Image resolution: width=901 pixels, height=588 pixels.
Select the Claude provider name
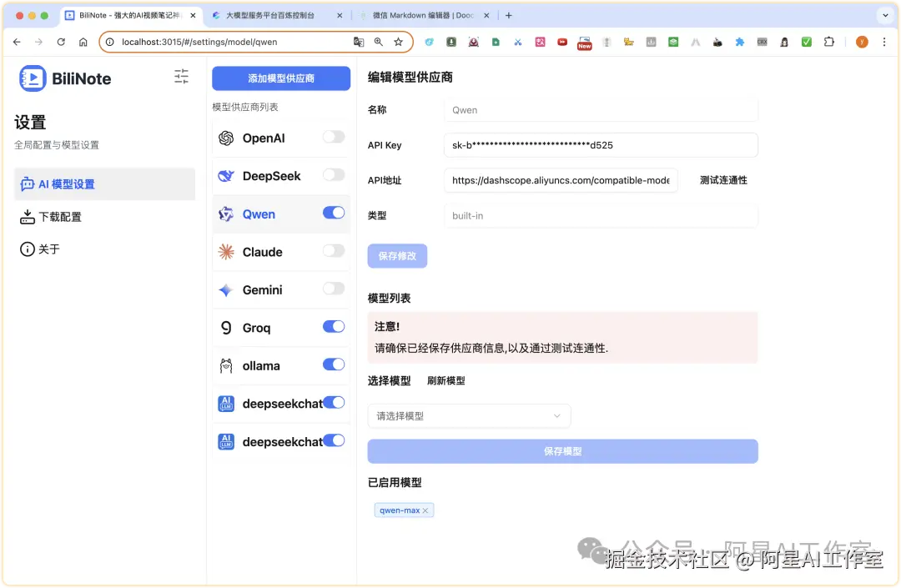(x=262, y=252)
